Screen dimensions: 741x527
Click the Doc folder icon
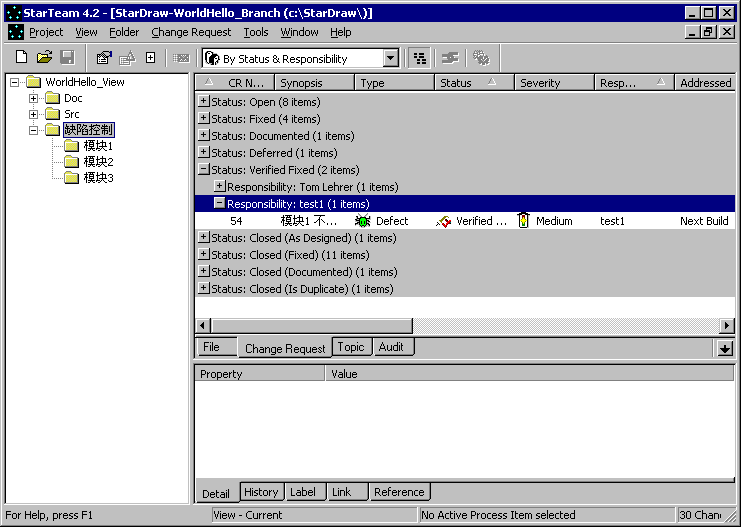(52, 98)
